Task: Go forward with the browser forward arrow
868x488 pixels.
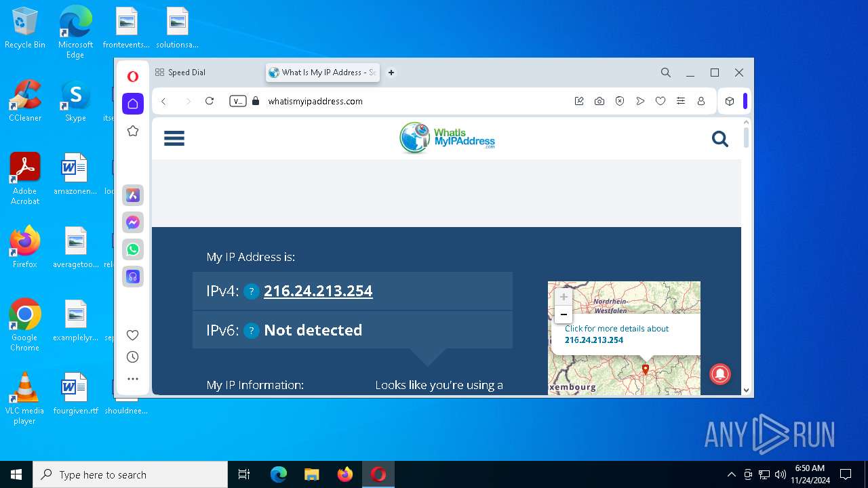Action: coord(188,101)
